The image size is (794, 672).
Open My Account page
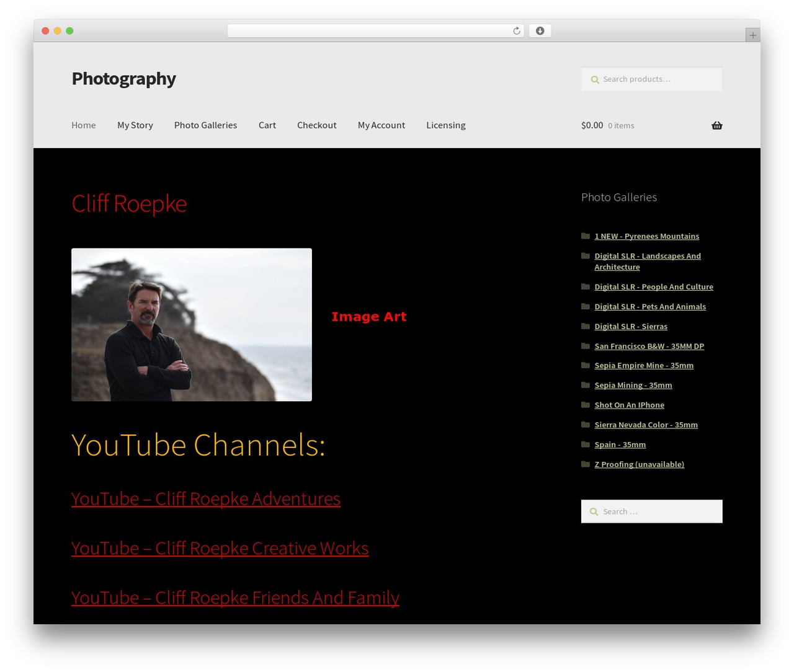(x=381, y=125)
